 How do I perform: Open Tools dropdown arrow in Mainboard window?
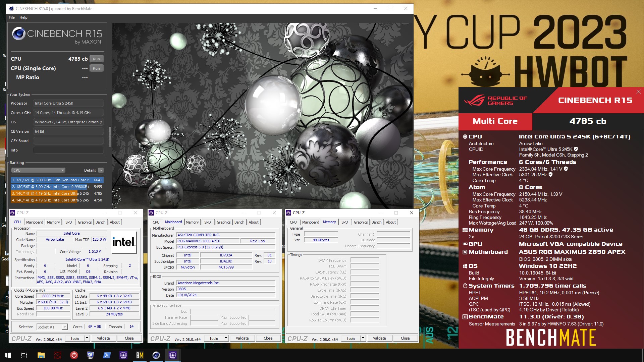point(226,338)
